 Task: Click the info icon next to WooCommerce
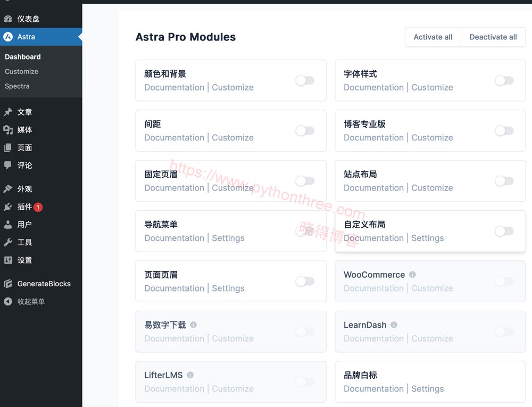click(412, 275)
